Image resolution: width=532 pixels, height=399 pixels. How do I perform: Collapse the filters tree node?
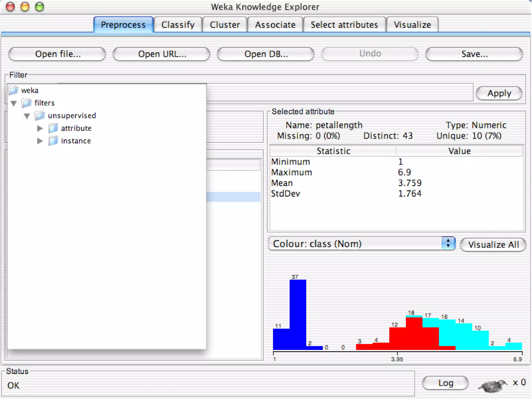[x=14, y=103]
